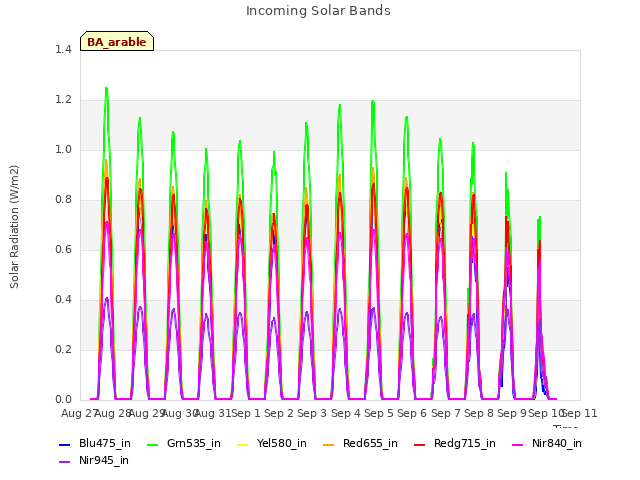Screen dimensions: 640x480
Task: Click the 1.0 y-axis tick label
Action: (63, 149)
